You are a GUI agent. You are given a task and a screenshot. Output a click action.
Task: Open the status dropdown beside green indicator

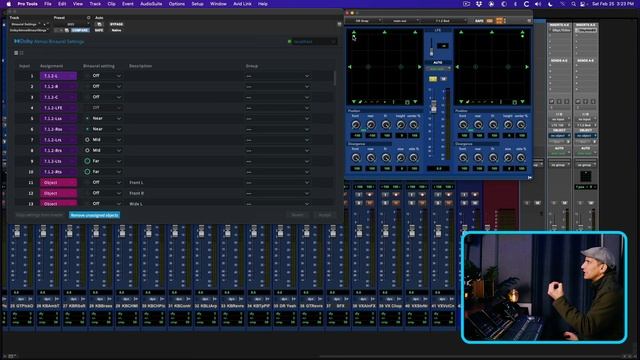(x=315, y=42)
